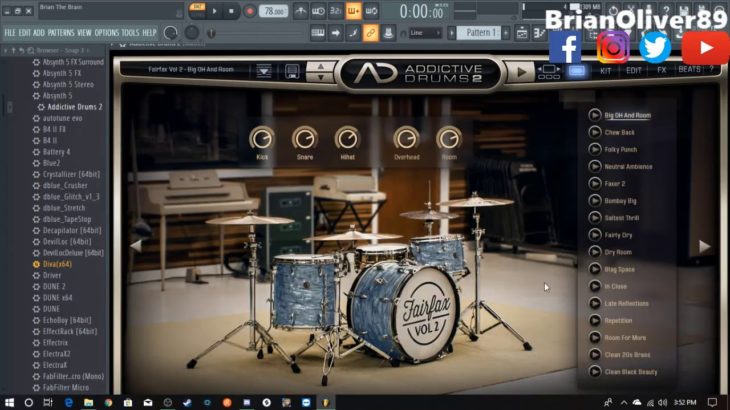Screen dimensions: 730x410
Task: Click the note brush icon in toolbar
Action: 353,33
